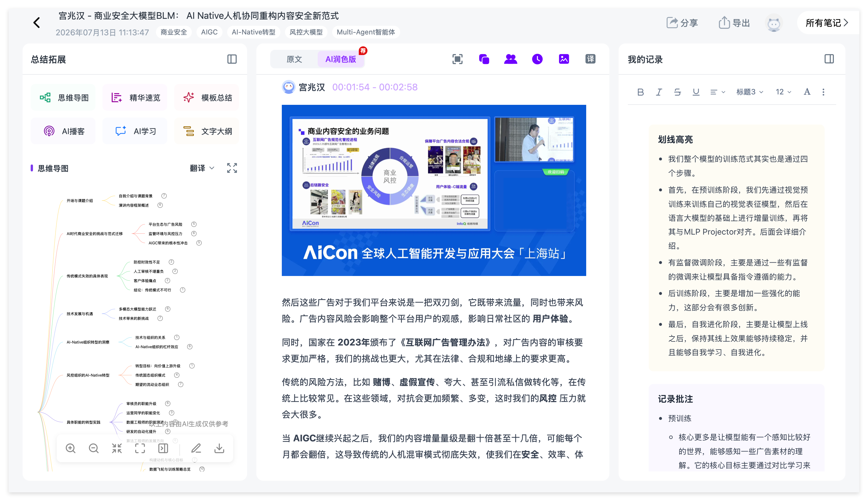The width and height of the screenshot is (868, 501).
Task: Toggle bold formatting
Action: pos(640,92)
